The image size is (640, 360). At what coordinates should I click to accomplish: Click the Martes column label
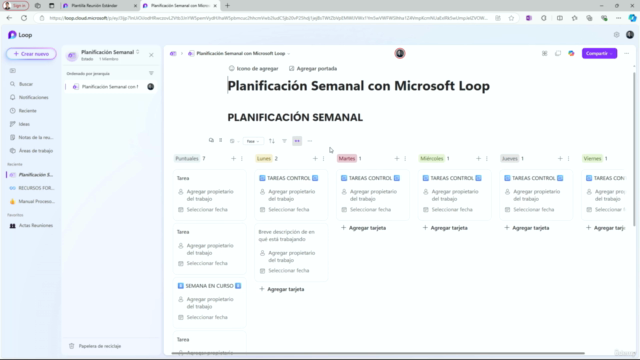click(347, 158)
